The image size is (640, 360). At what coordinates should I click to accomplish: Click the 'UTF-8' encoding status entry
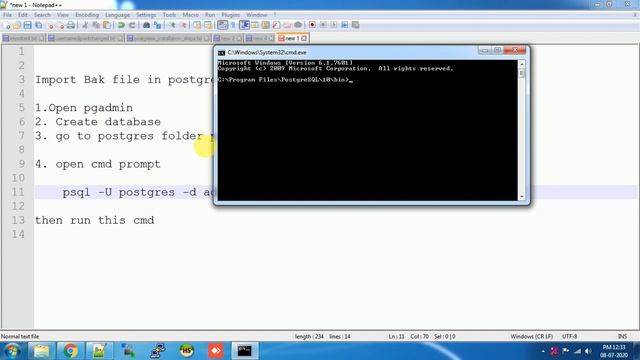pos(569,336)
